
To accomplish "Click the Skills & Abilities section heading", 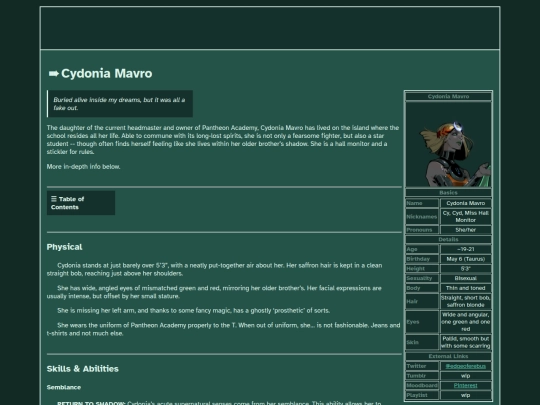I will click(x=83, y=369).
